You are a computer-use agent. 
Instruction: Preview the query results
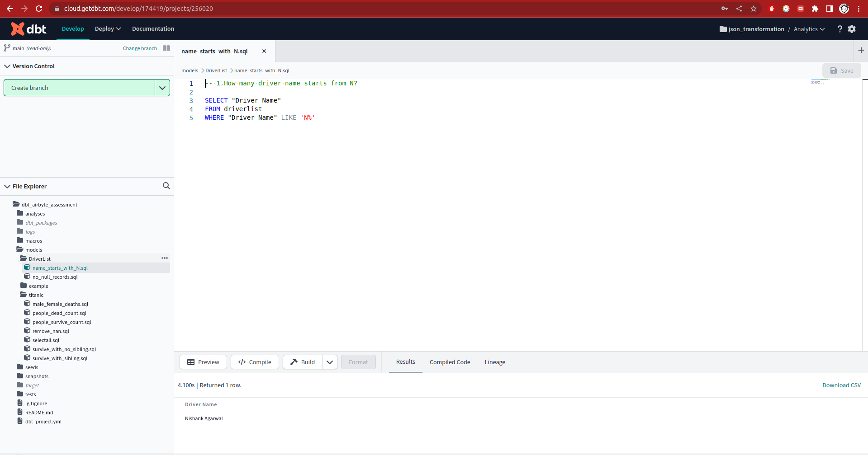(x=203, y=361)
